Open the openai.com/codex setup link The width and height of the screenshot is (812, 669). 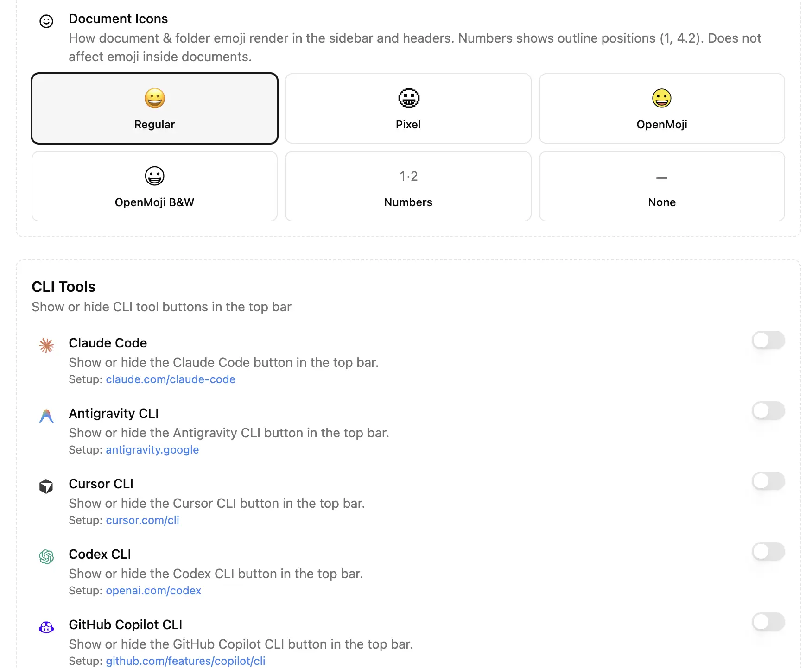coord(153,591)
